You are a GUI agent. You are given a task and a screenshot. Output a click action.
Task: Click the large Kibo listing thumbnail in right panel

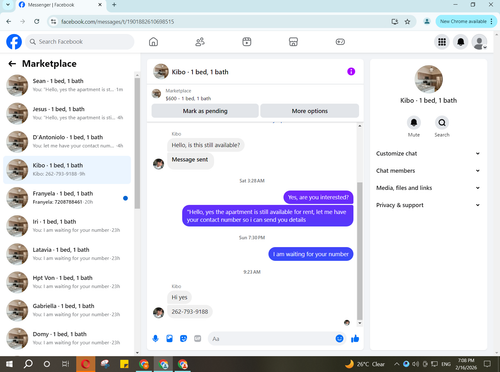pyautogui.click(x=428, y=79)
